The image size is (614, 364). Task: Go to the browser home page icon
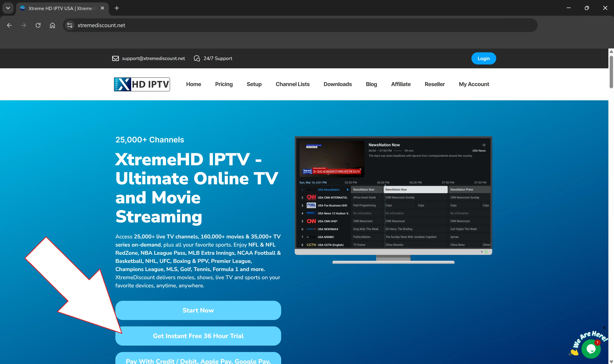pyautogui.click(x=52, y=25)
